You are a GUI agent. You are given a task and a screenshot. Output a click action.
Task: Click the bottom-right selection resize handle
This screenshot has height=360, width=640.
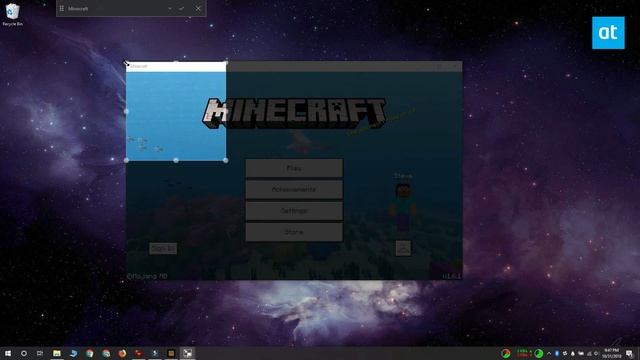(226, 160)
